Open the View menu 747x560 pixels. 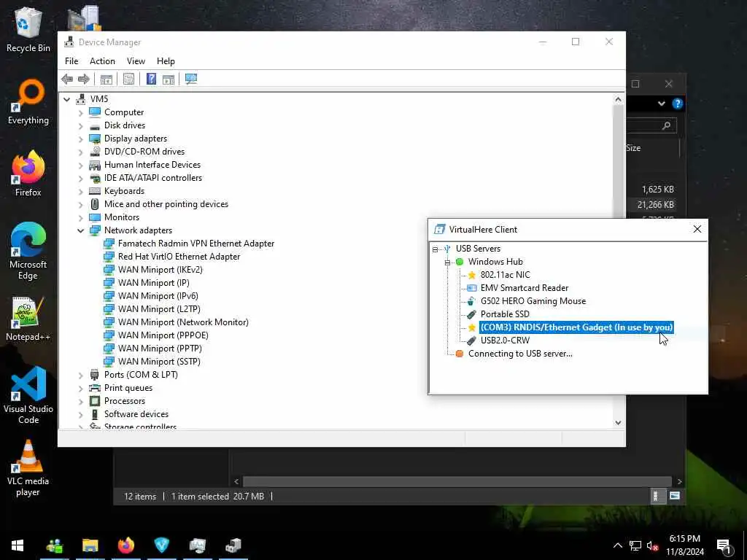(136, 61)
